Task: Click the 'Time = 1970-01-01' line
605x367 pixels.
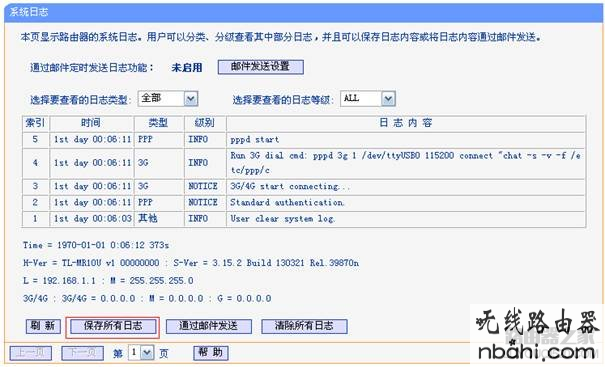Action: coord(96,245)
